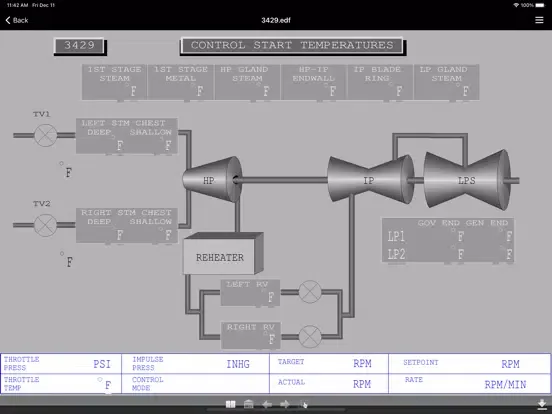This screenshot has width=552, height=414.
Task: Click the LEFT STM CHEST panel
Action: pyautogui.click(x=127, y=136)
